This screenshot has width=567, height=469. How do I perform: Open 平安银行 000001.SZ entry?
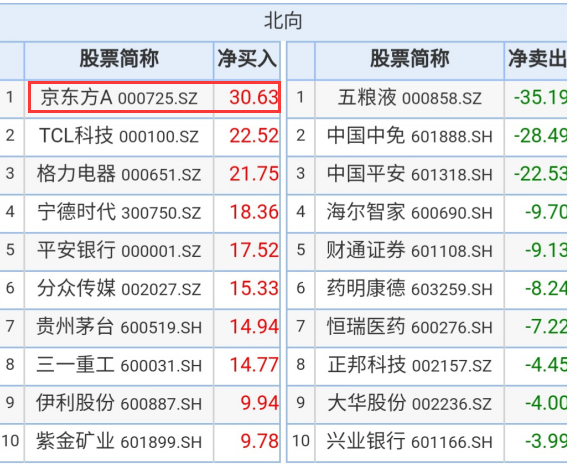point(119,250)
